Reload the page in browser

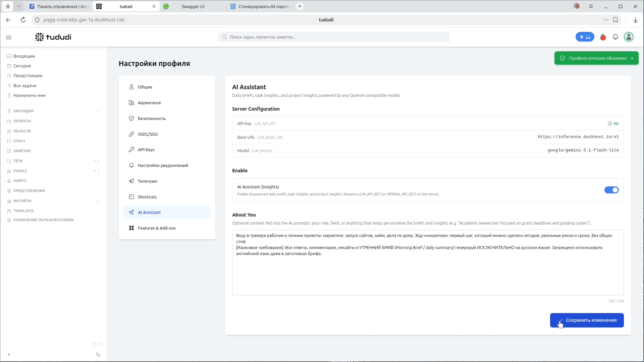pyautogui.click(x=23, y=20)
